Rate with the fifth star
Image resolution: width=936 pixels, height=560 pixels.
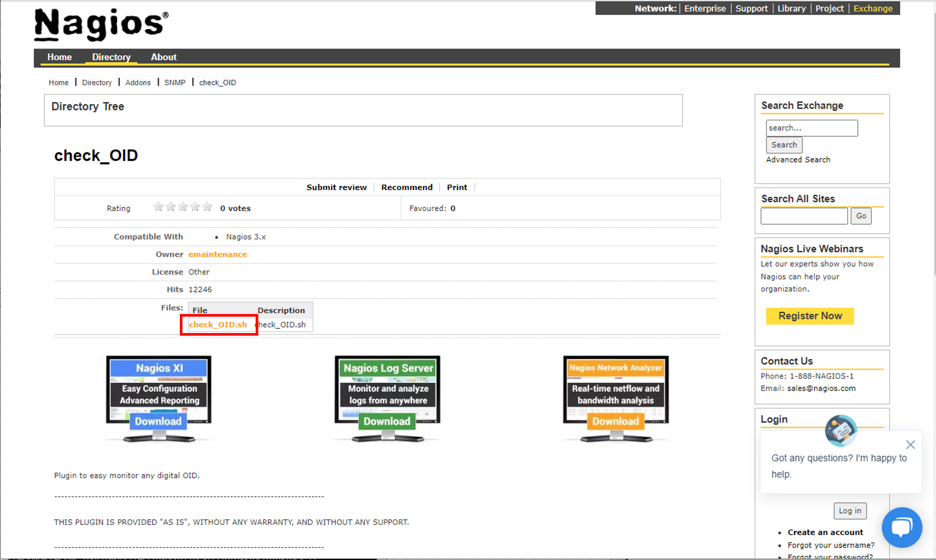coord(207,207)
